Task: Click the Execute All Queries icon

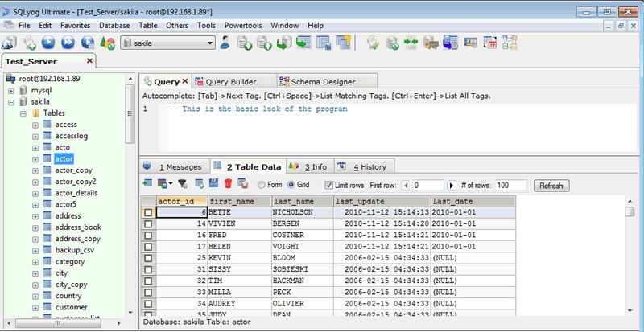Action: pyautogui.click(x=68, y=43)
